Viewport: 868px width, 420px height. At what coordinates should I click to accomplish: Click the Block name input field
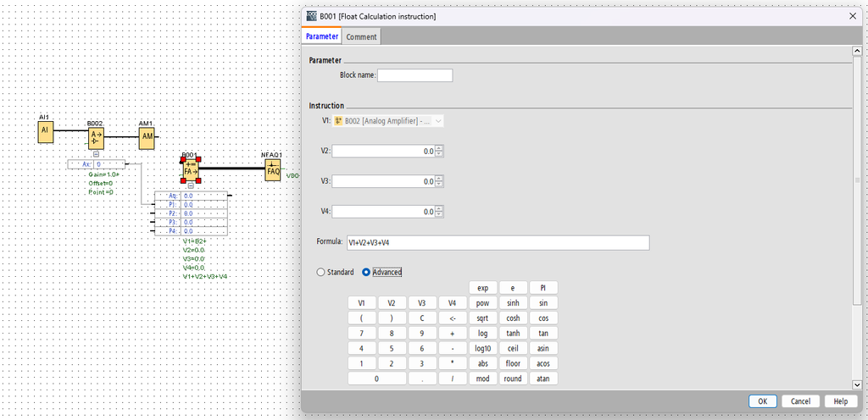click(415, 75)
